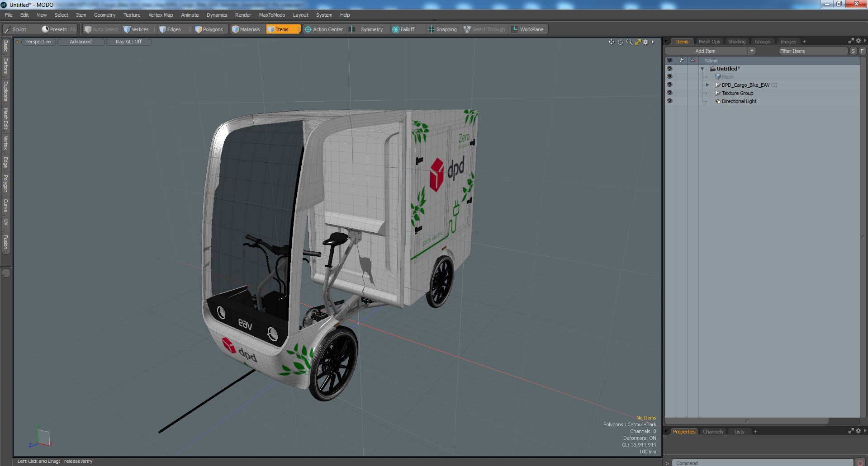The height and width of the screenshot is (466, 868).
Task: Switch to the Groups tab
Action: [x=762, y=42]
